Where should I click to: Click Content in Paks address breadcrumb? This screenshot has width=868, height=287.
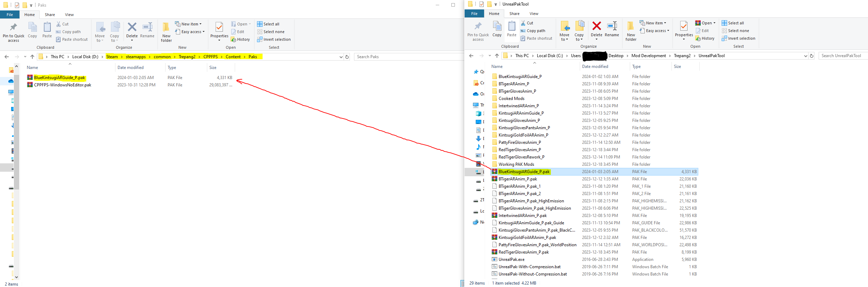pos(233,57)
